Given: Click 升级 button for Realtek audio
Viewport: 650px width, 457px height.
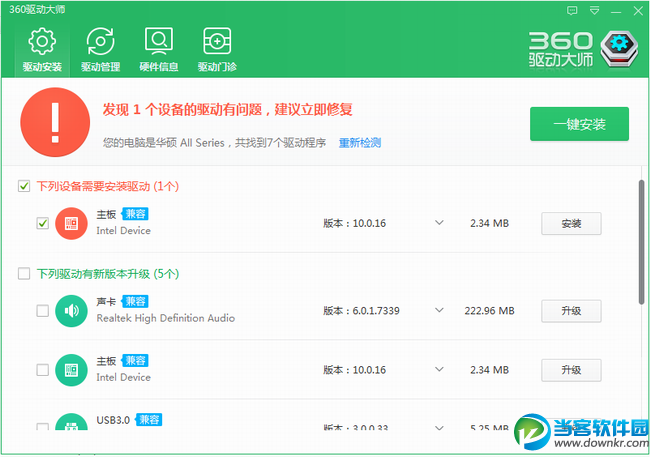Looking at the screenshot, I should tap(571, 311).
